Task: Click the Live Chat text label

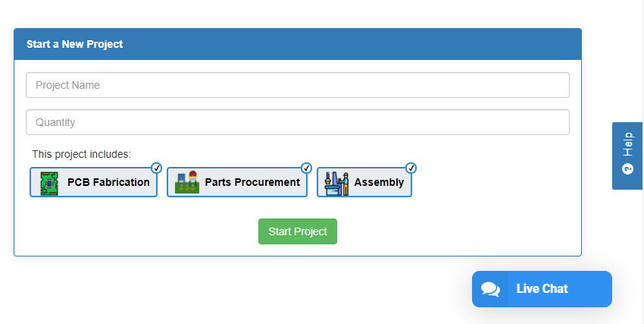Action: pos(542,288)
